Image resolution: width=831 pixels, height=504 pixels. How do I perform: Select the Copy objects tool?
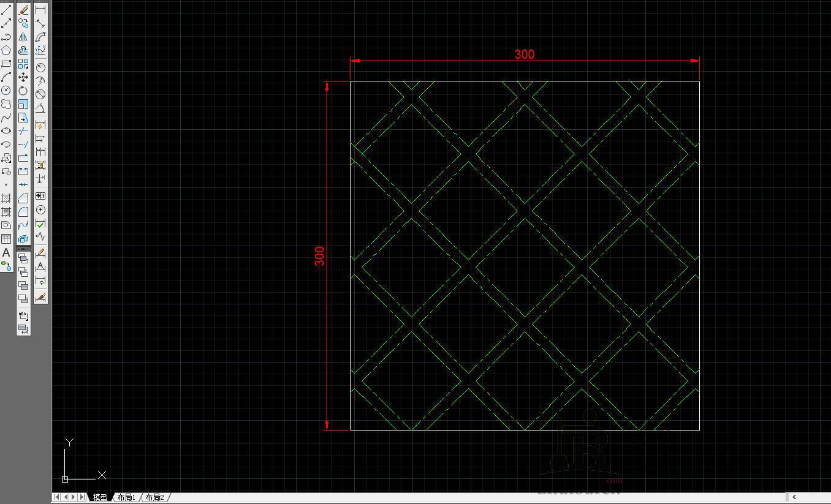coord(23,23)
